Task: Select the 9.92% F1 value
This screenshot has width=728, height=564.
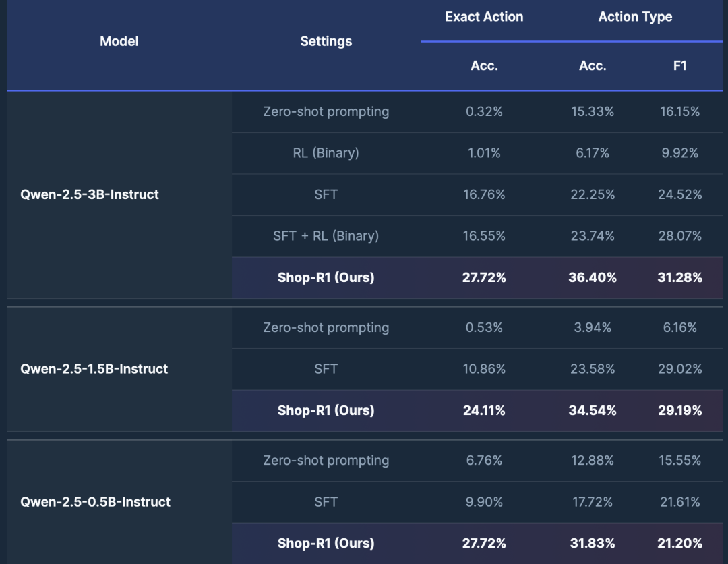Action: (x=679, y=153)
